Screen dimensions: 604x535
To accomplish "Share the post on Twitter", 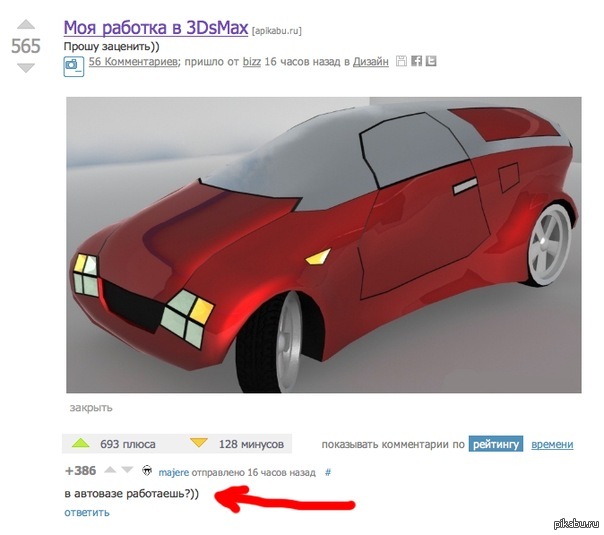I will pyautogui.click(x=431, y=61).
